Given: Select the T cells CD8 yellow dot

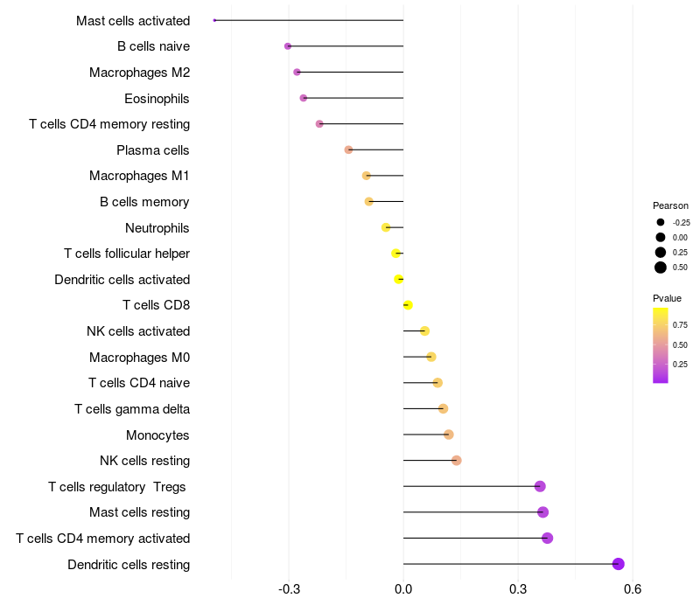Looking at the screenshot, I should 408,305.
